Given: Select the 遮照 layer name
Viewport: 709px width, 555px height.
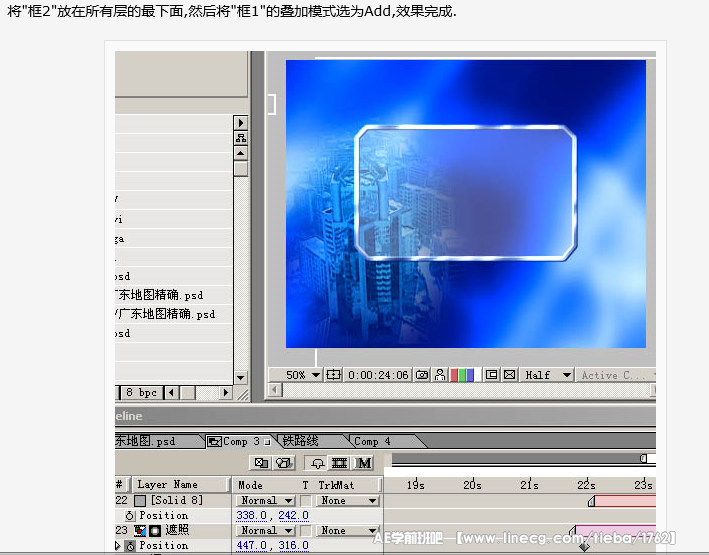Looking at the screenshot, I should (177, 530).
